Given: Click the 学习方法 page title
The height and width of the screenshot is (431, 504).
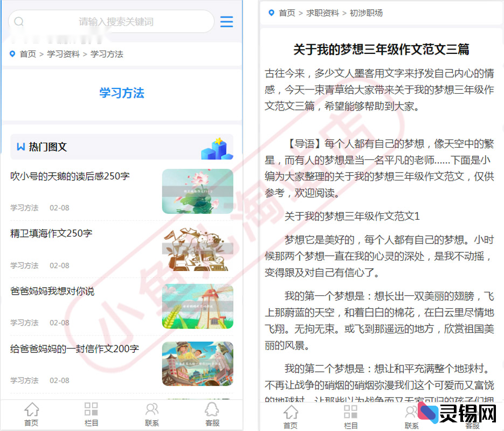Looking at the screenshot, I should 121,93.
